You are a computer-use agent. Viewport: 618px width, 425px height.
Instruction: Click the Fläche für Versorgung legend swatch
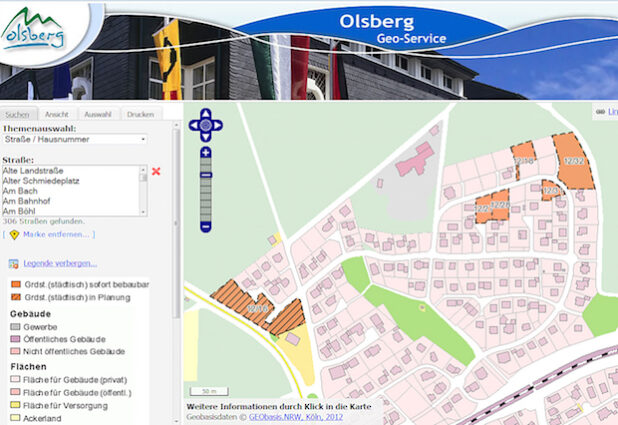coord(15,405)
